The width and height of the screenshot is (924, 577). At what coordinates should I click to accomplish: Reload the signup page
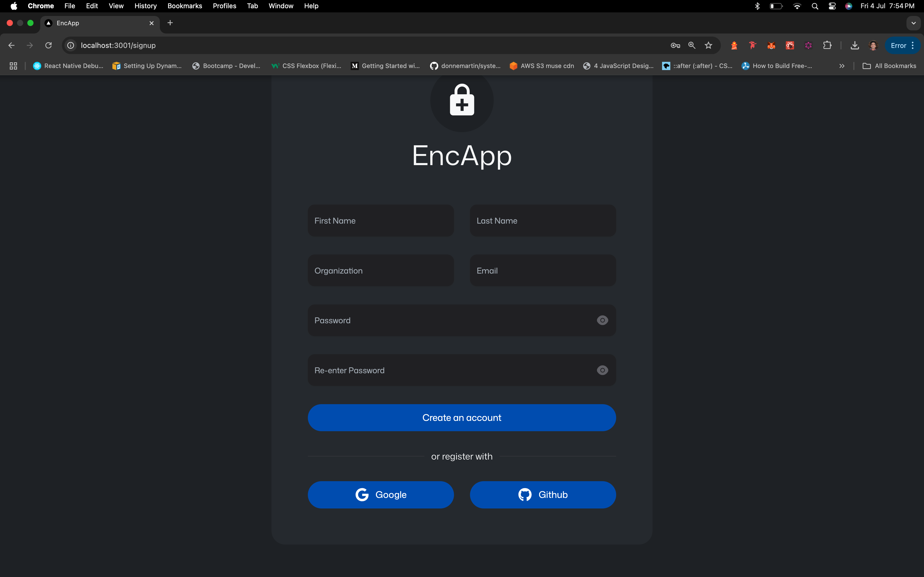click(x=48, y=45)
